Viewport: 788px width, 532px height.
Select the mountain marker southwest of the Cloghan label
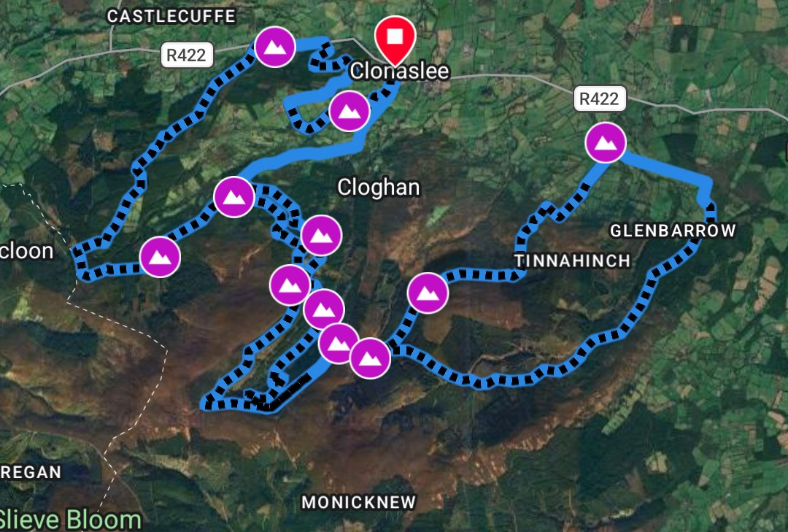click(x=321, y=235)
